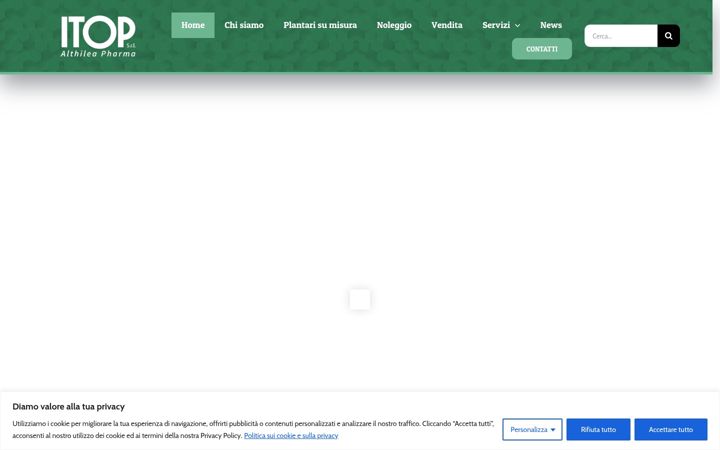Accept all cookies with Accettare tutto
This screenshot has width=720, height=450.
(671, 429)
